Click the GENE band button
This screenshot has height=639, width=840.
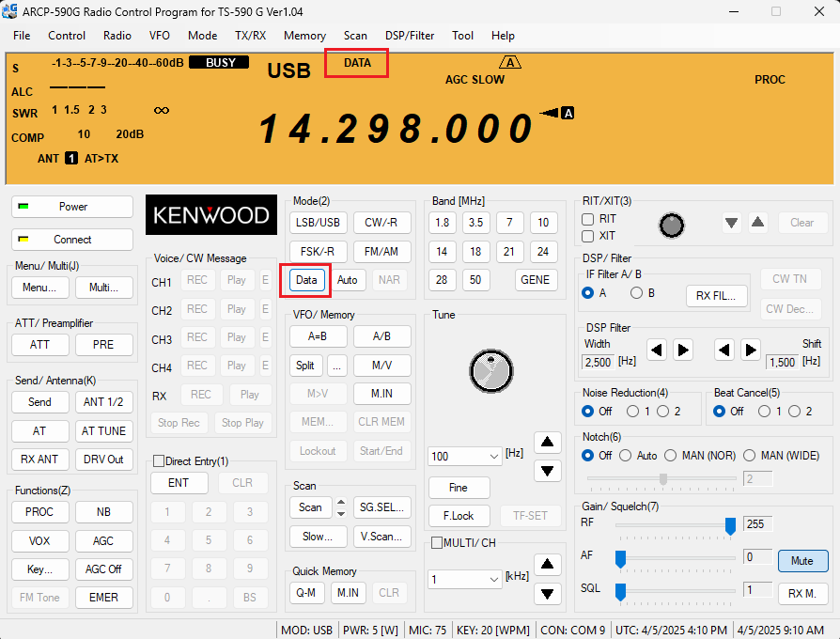tap(535, 280)
